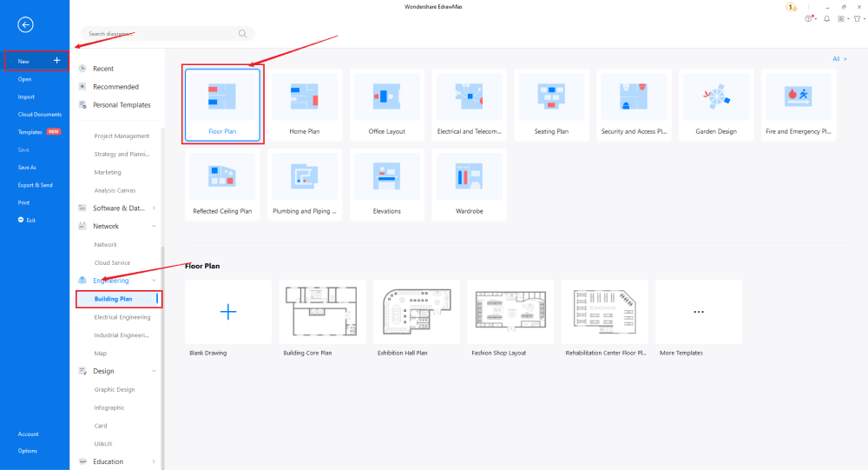Click the back arrow circle icon
Viewport: 868px width, 470px height.
(x=25, y=24)
